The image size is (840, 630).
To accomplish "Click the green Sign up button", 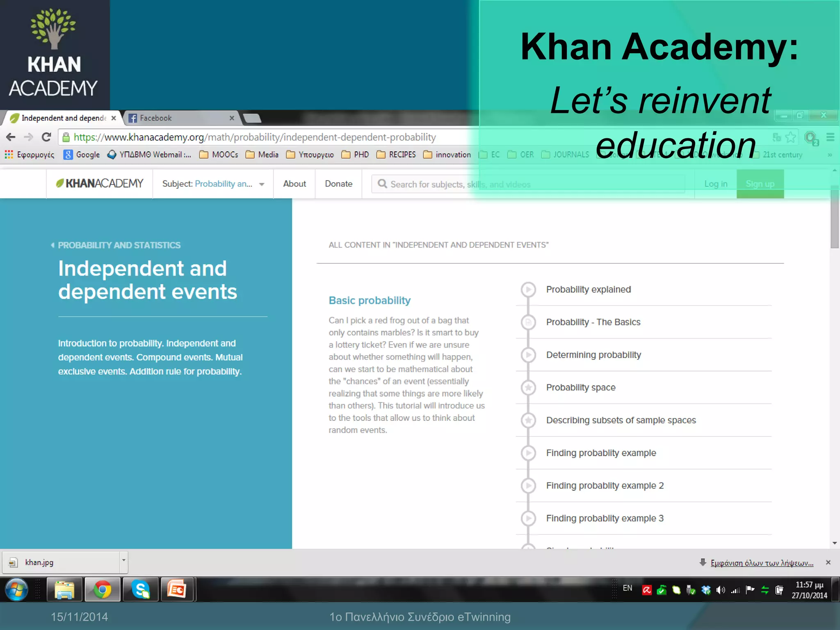I will point(760,184).
